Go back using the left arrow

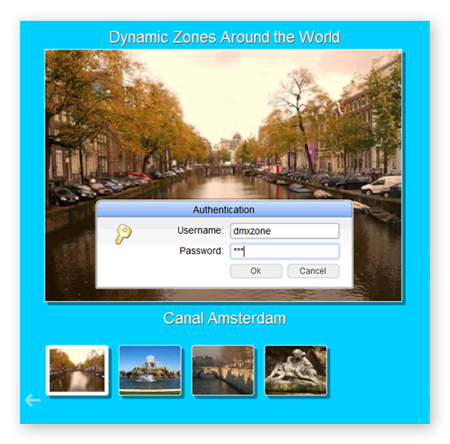click(x=33, y=400)
